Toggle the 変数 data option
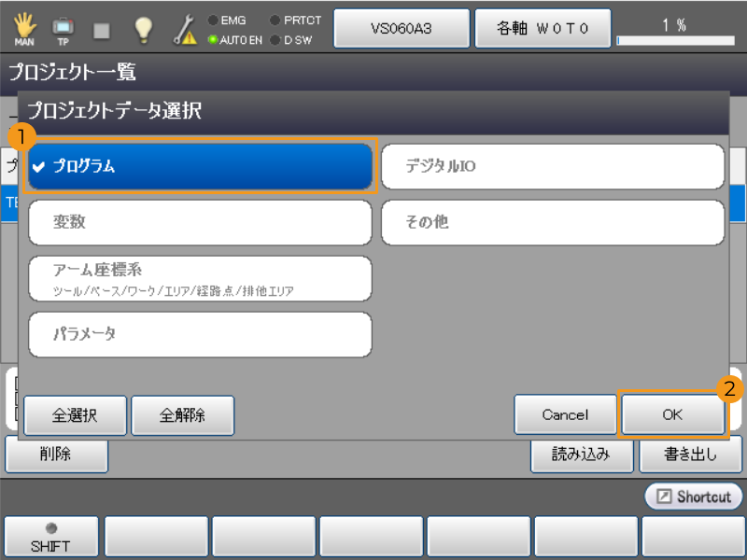 pyautogui.click(x=200, y=223)
